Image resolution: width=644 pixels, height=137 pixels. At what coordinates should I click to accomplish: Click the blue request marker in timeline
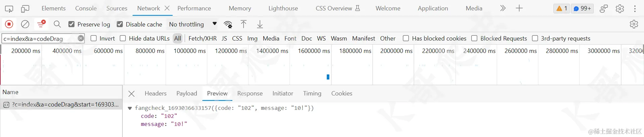coord(328,77)
